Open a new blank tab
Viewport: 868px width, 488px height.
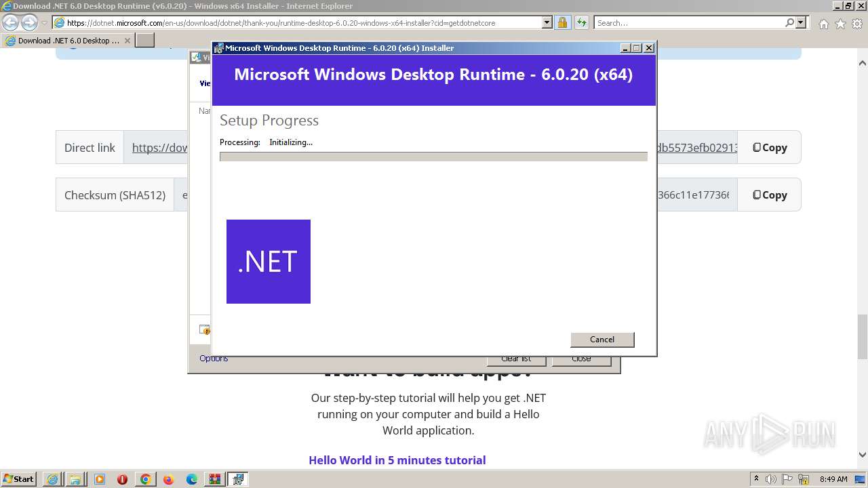(x=145, y=40)
